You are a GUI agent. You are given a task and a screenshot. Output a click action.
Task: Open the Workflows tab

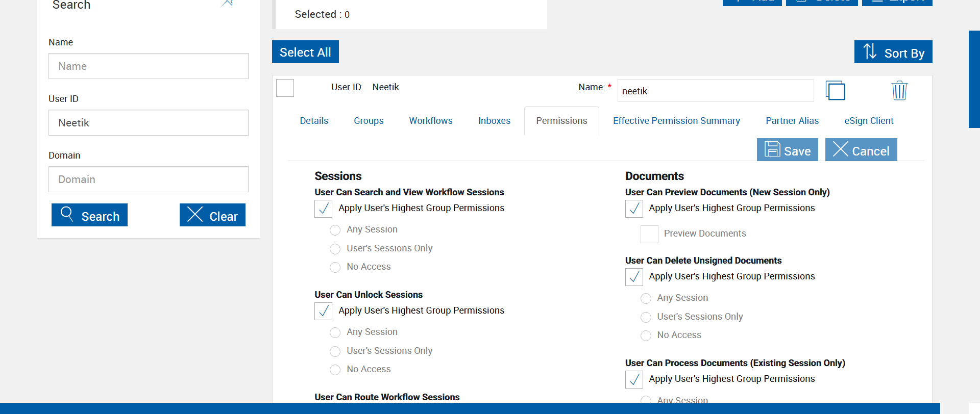point(431,121)
